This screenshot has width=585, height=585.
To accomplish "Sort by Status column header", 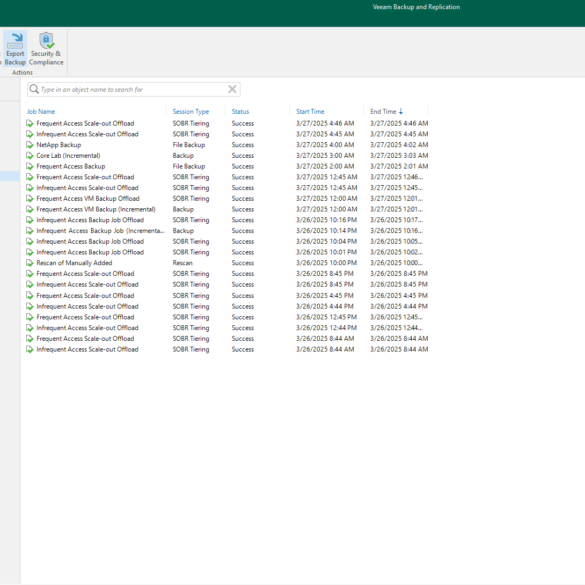I will coord(240,112).
